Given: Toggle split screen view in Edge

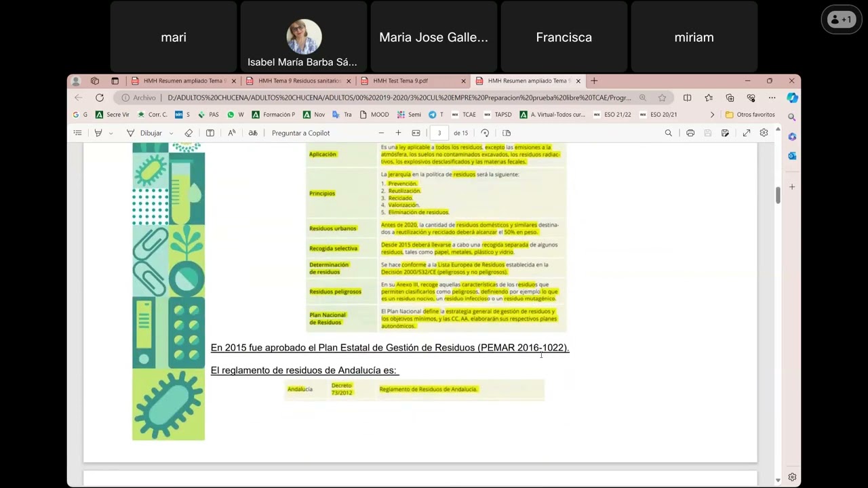Looking at the screenshot, I should point(688,98).
